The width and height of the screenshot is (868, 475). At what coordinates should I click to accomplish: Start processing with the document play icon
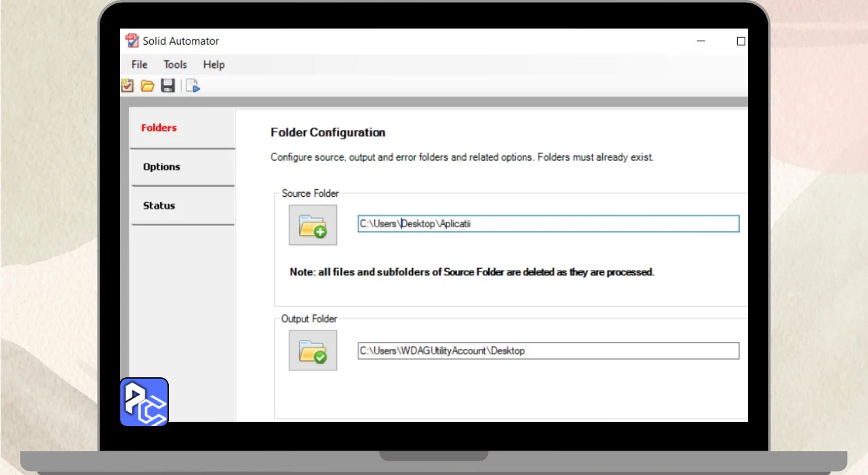pos(193,85)
